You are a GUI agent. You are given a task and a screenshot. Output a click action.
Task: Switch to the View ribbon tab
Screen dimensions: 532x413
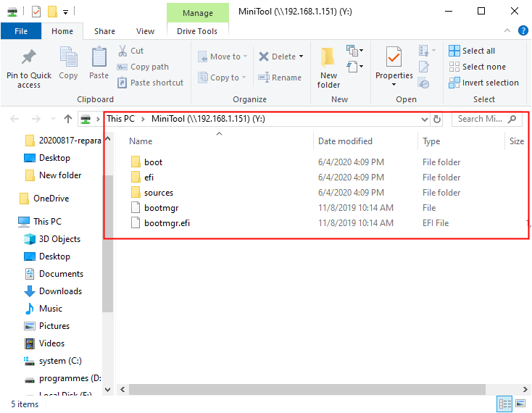click(145, 31)
